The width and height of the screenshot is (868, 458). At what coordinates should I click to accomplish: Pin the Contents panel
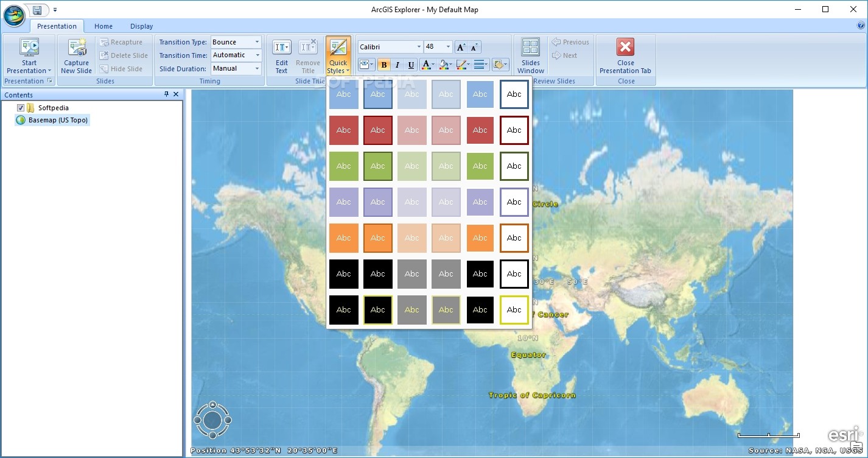point(167,94)
